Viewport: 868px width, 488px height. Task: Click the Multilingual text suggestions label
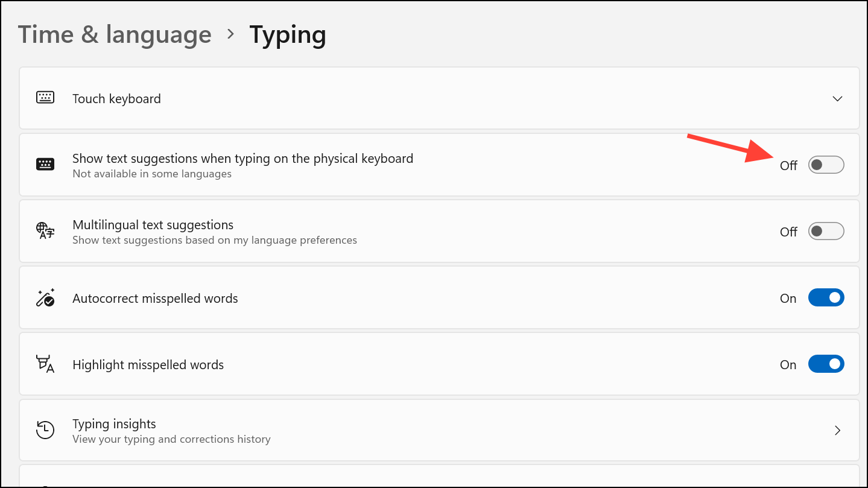click(153, 225)
